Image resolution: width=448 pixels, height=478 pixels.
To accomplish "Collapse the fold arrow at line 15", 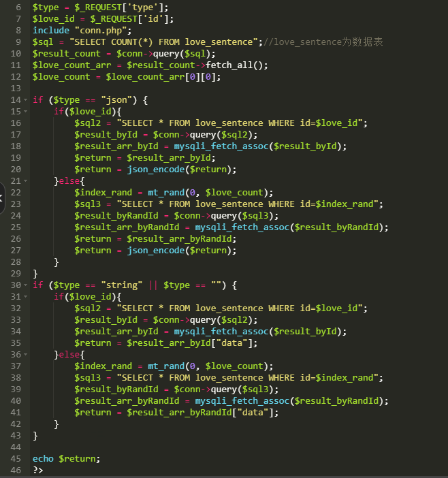I will click(26, 112).
